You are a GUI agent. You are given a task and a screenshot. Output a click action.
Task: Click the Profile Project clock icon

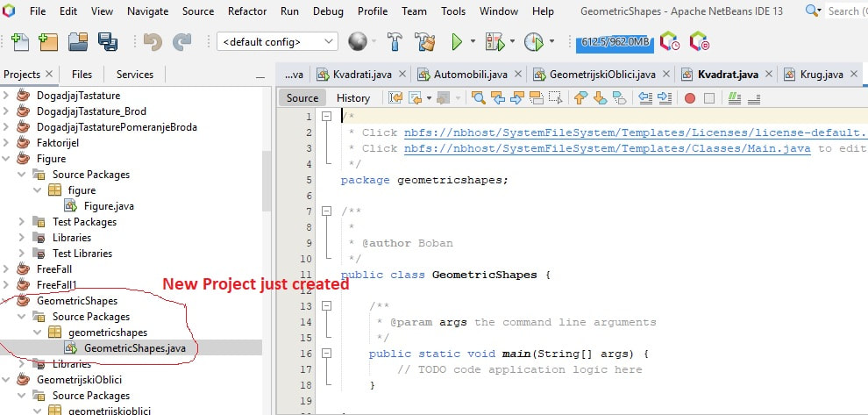pos(534,41)
